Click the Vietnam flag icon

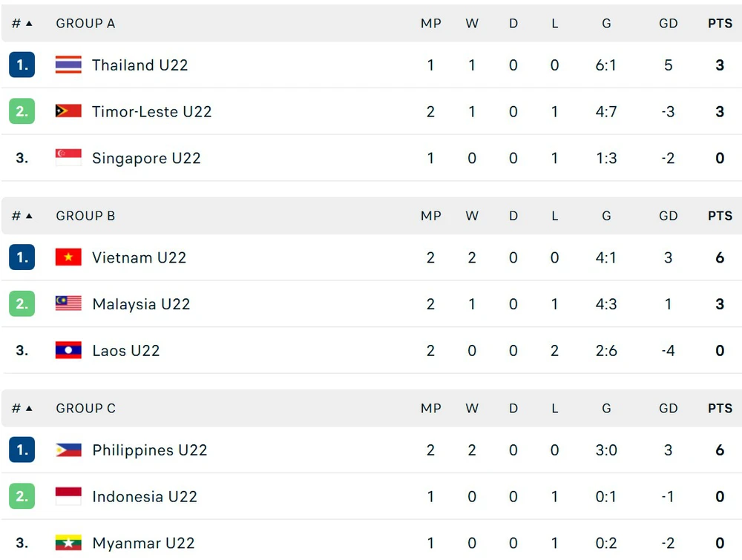pyautogui.click(x=68, y=257)
